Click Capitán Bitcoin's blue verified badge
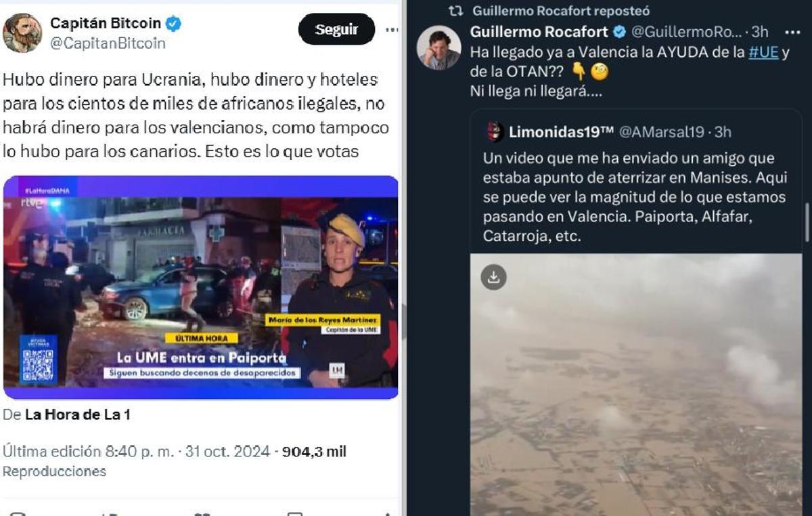The image size is (812, 516). [x=174, y=24]
